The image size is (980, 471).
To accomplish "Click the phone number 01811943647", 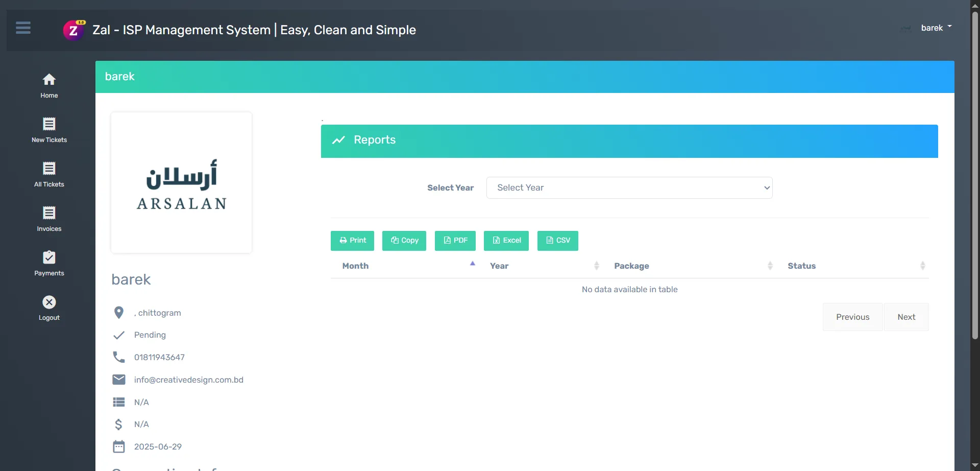I will coord(159,357).
